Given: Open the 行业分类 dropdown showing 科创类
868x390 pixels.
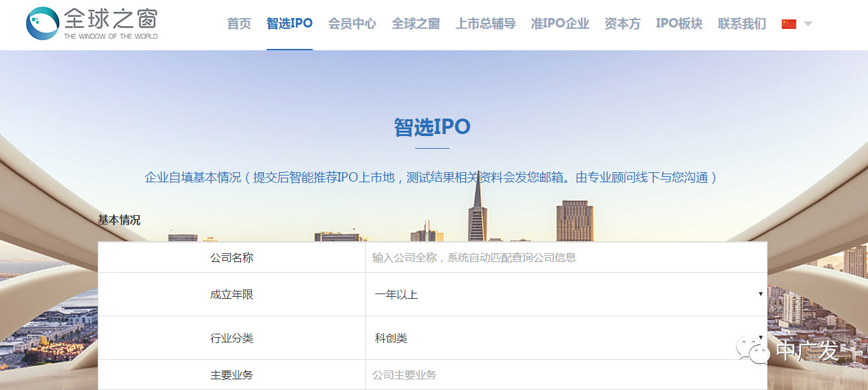Looking at the screenshot, I should (x=566, y=338).
